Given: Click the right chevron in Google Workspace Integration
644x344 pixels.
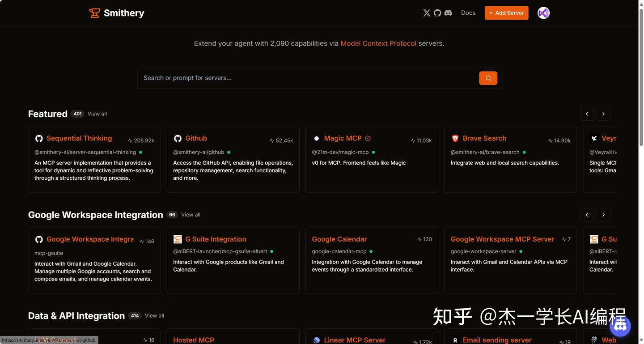Looking at the screenshot, I should (603, 215).
